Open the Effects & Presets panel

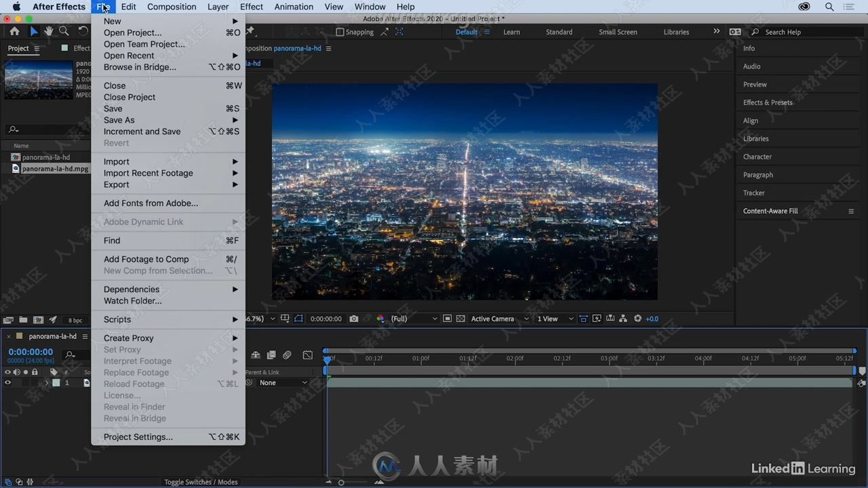[768, 102]
